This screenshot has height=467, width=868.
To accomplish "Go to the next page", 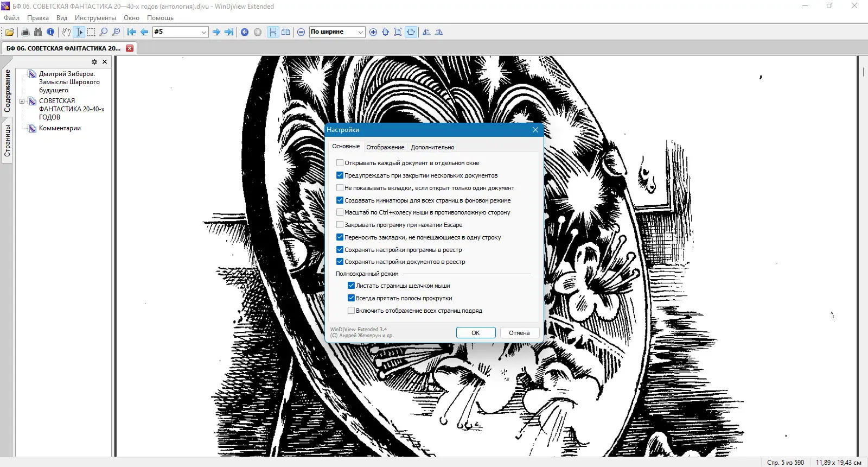I will (x=216, y=32).
